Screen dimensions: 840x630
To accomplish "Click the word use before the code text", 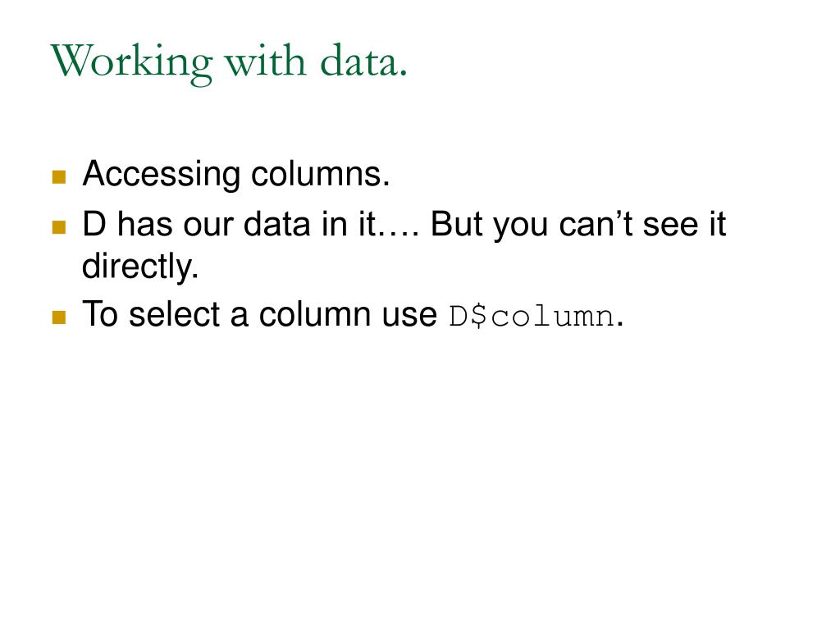I will click(x=410, y=317).
